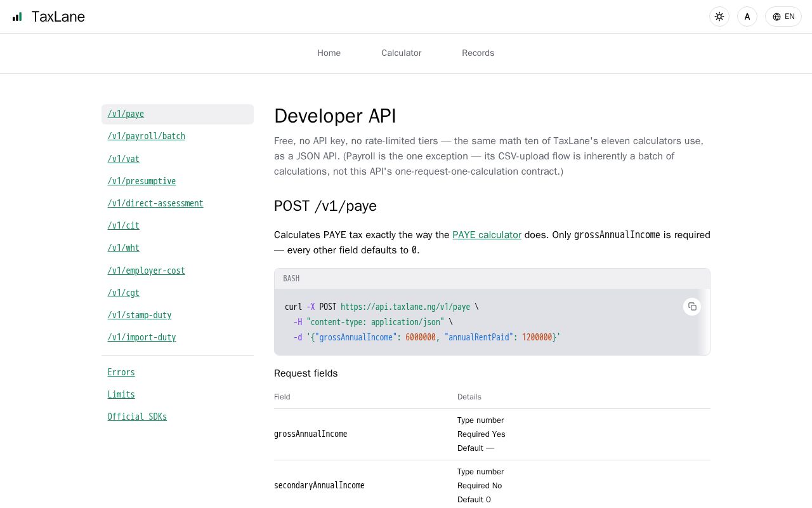Switch to the Records tab
812x508 pixels.
tap(478, 53)
